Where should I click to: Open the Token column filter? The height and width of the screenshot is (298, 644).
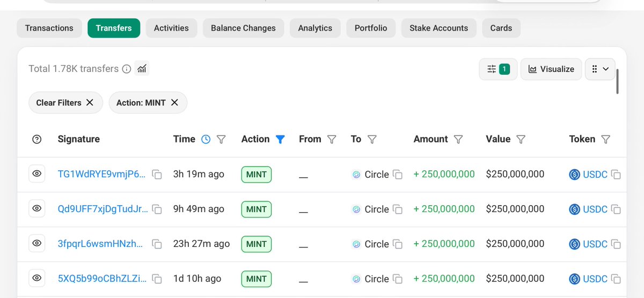click(x=606, y=139)
